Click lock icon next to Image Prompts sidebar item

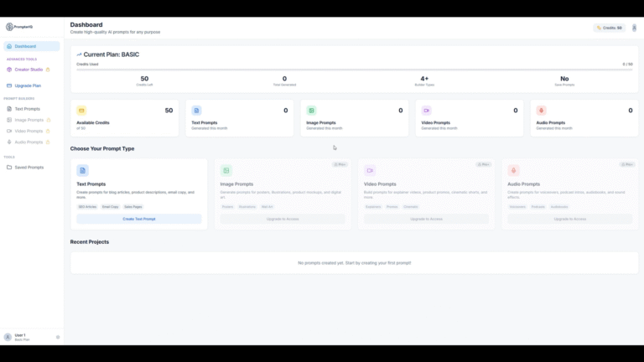(49, 120)
